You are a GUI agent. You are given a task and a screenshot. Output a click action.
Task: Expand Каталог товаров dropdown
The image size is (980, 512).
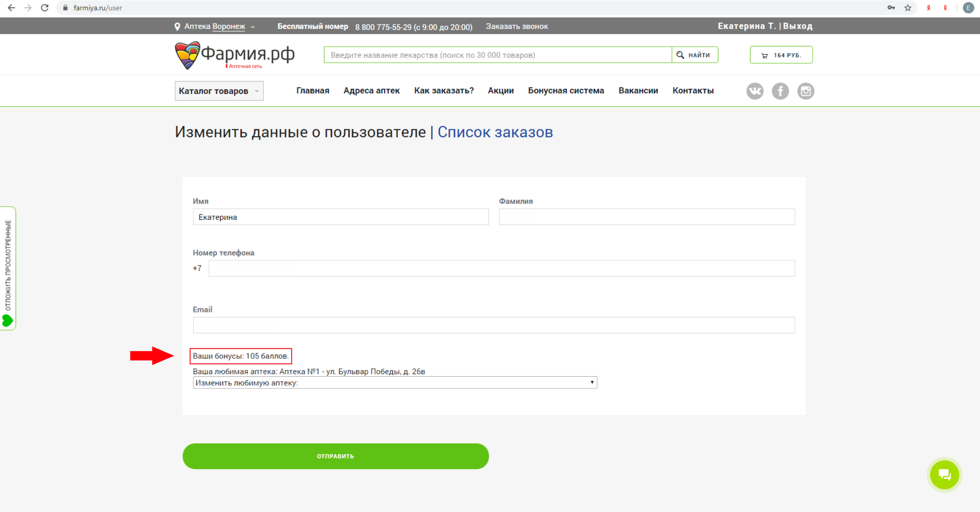click(x=219, y=91)
